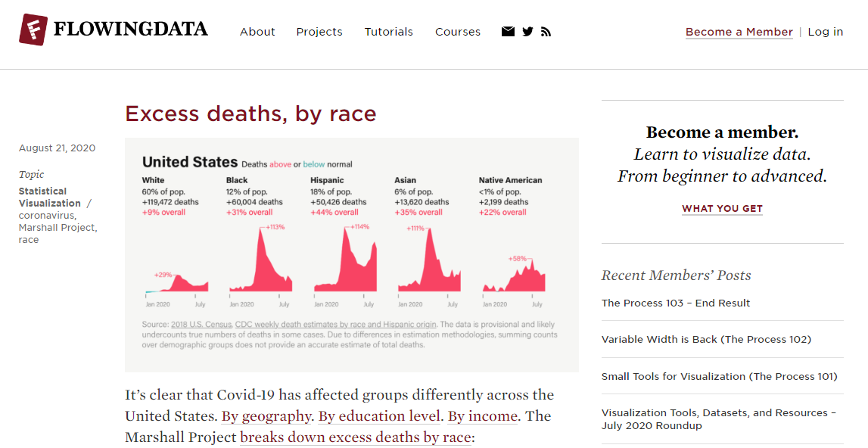
Task: Open the email subscription icon
Action: (508, 31)
